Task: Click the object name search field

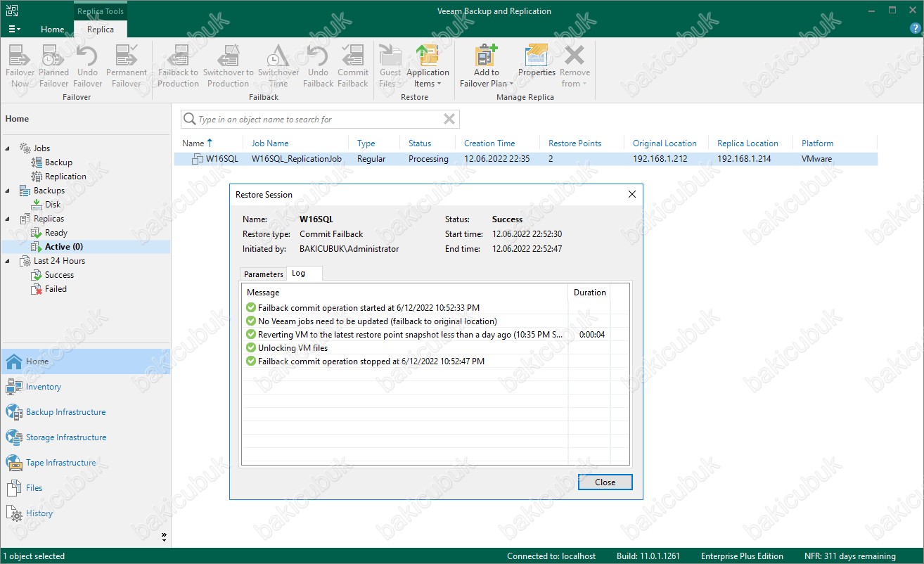Action: pyautogui.click(x=320, y=120)
